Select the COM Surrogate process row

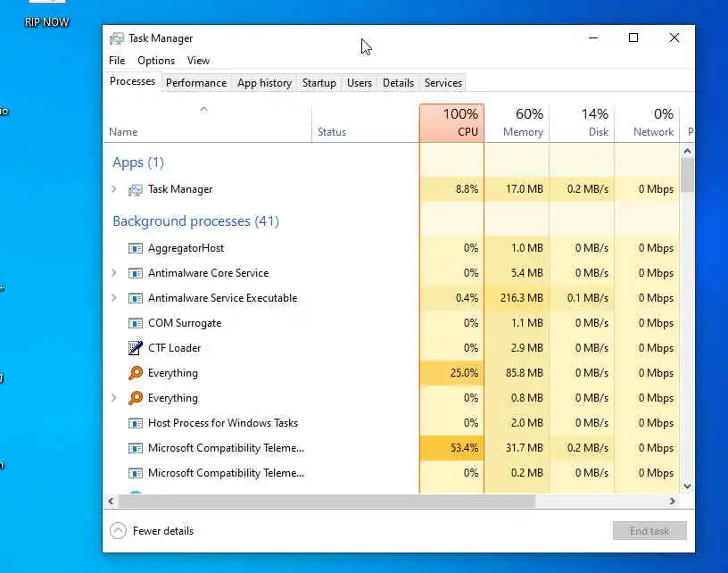pos(392,323)
